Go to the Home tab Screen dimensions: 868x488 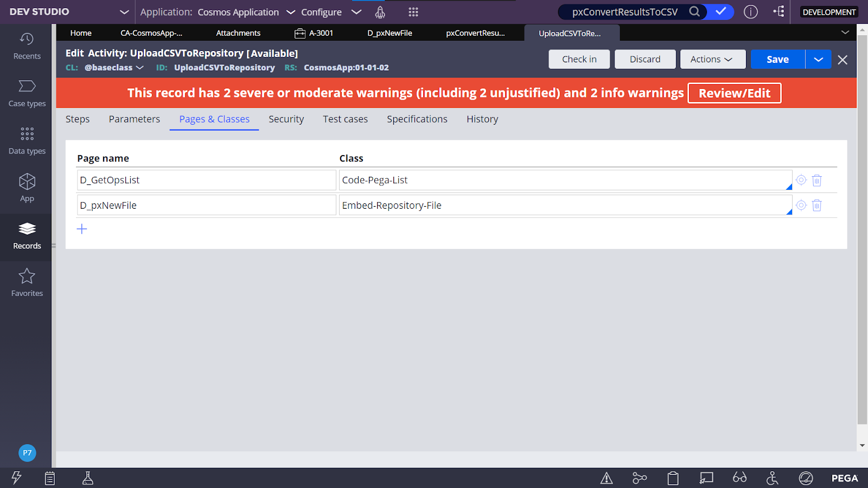coord(81,33)
